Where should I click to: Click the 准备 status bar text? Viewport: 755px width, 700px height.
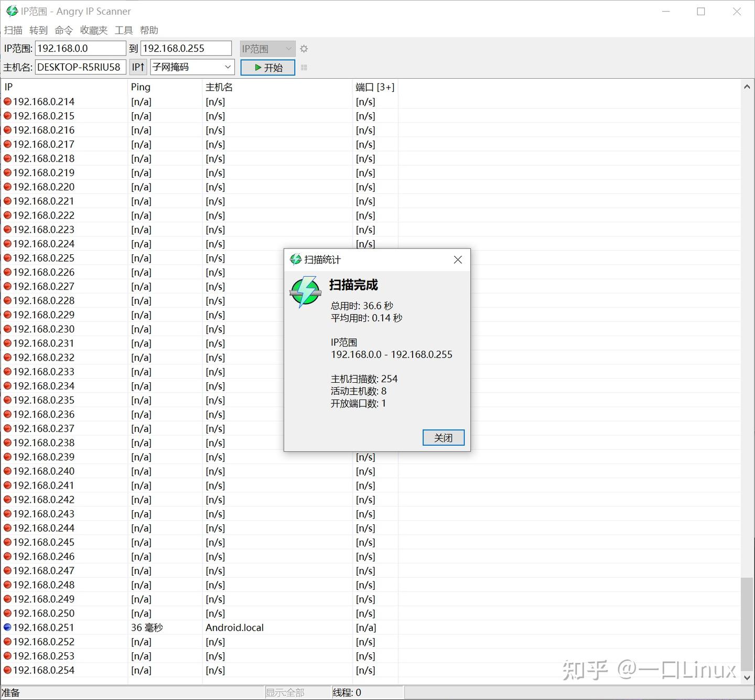point(10,693)
